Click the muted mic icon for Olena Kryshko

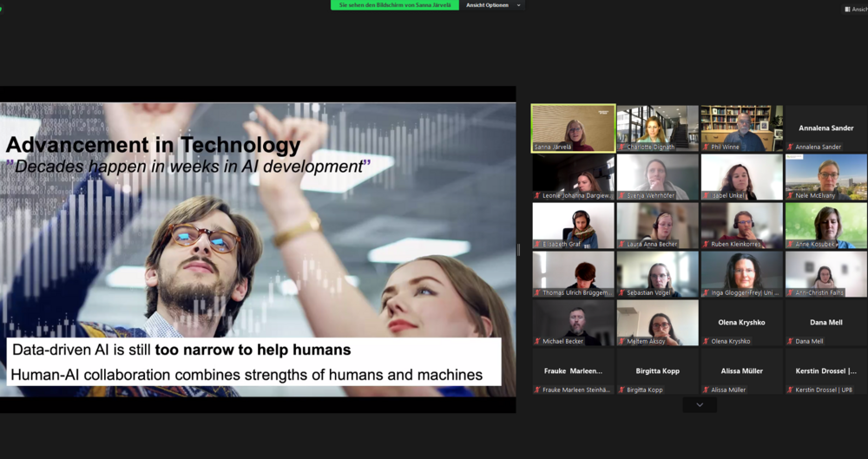706,342
